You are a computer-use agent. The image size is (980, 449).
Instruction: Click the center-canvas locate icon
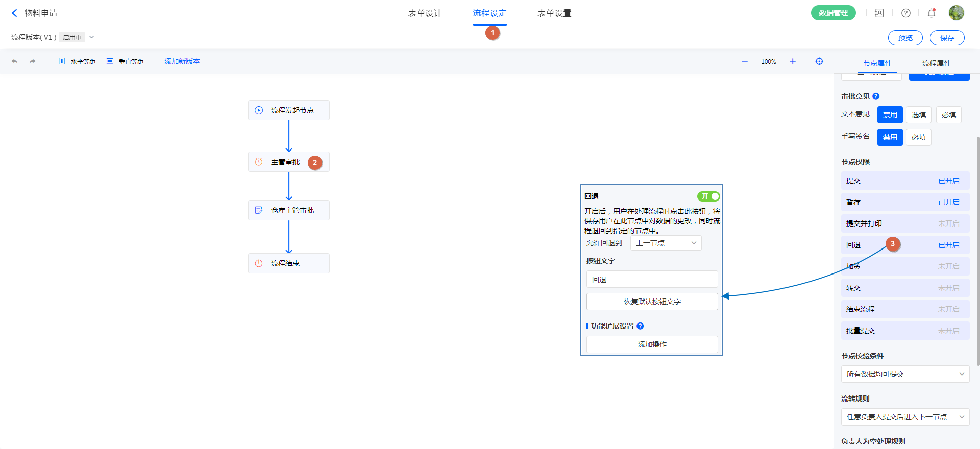(x=819, y=61)
